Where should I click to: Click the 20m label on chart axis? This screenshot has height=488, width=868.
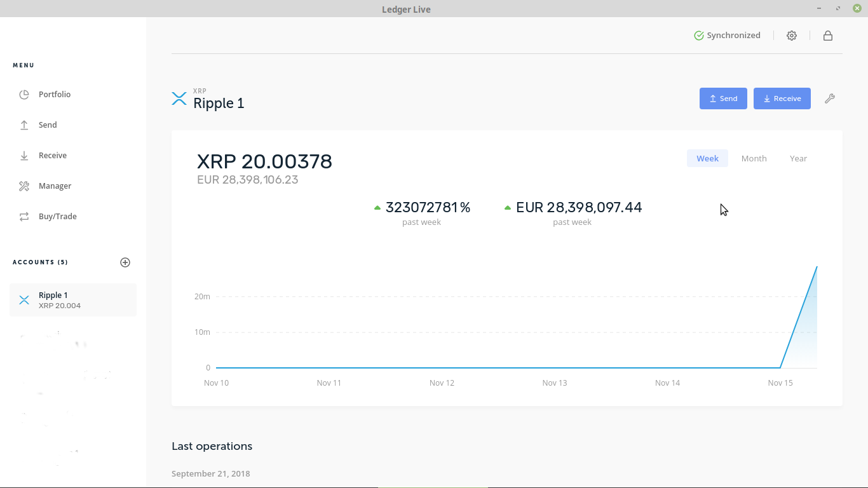(203, 297)
